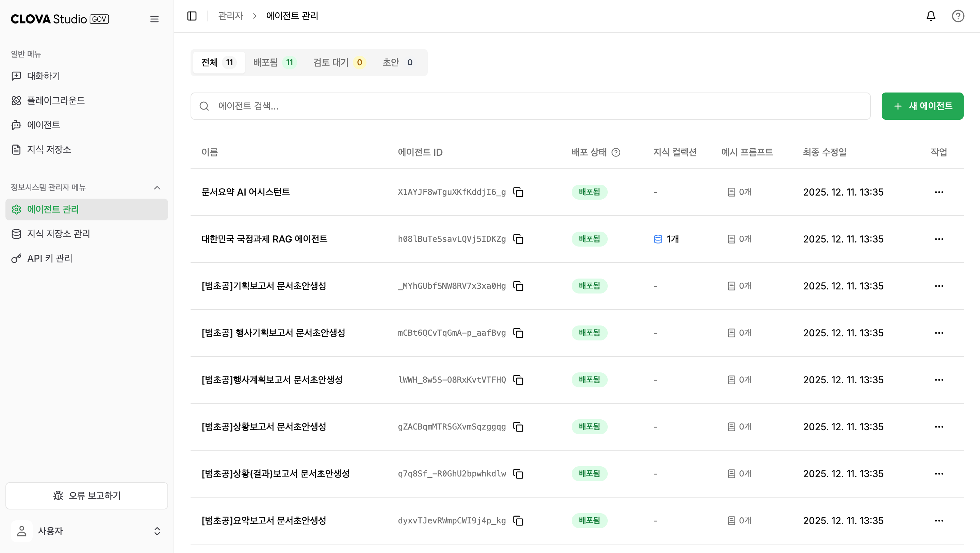The width and height of the screenshot is (980, 553).
Task: Click the 1개 knowledge collection icon
Action: point(658,239)
